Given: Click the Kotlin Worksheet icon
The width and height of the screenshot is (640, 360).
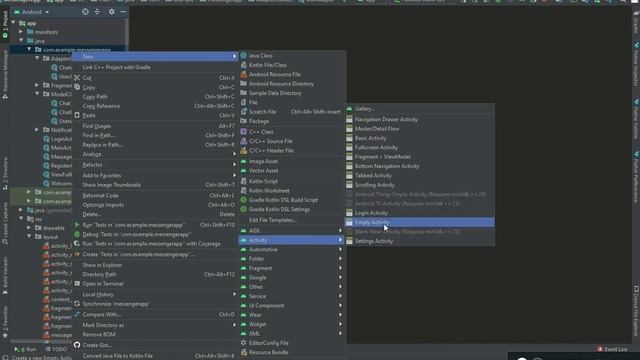Looking at the screenshot, I should tap(244, 190).
